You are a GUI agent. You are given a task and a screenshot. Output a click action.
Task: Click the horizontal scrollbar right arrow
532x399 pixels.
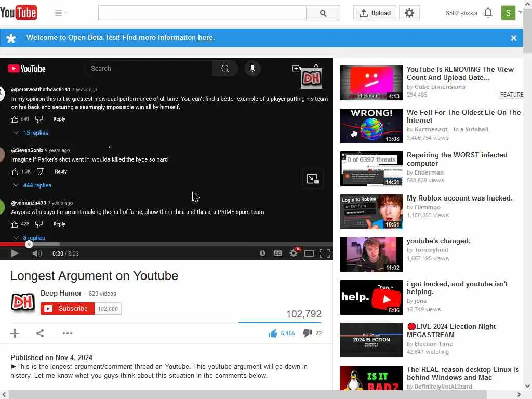pyautogui.click(x=519, y=395)
